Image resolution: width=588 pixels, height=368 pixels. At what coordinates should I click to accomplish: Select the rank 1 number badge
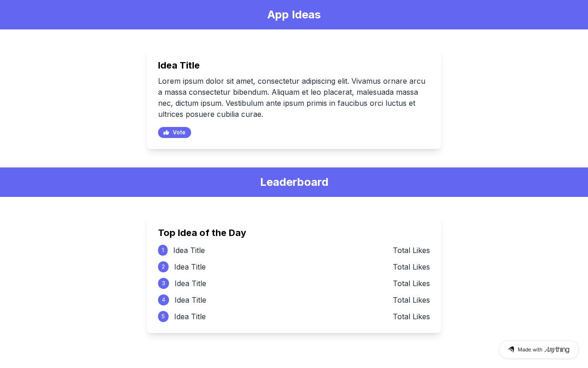(163, 250)
